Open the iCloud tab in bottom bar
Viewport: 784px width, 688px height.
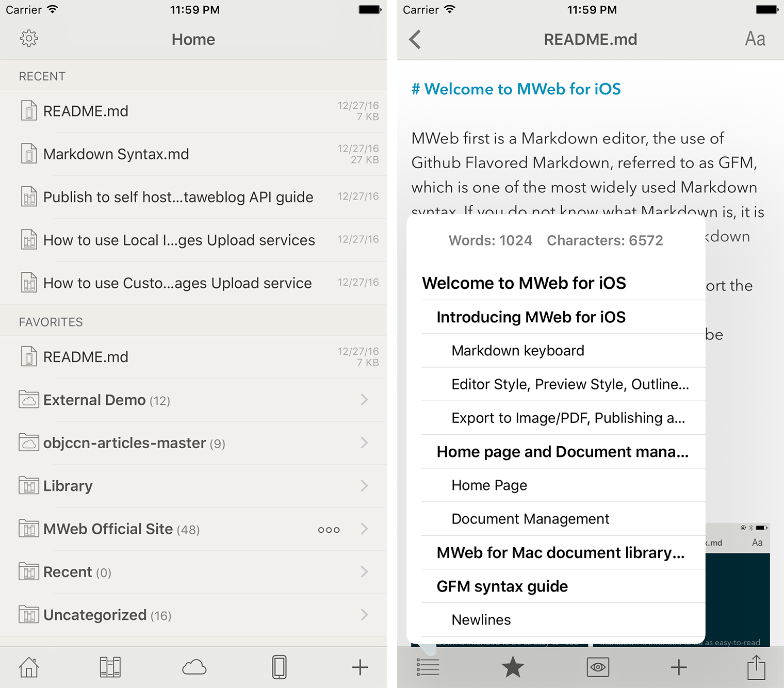click(194, 667)
